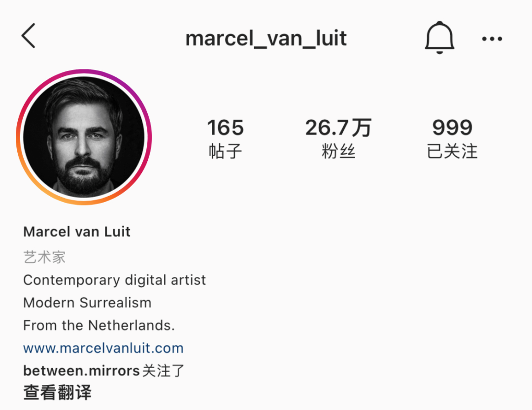Tap the 已关注 following label
532x410 pixels.
click(452, 151)
